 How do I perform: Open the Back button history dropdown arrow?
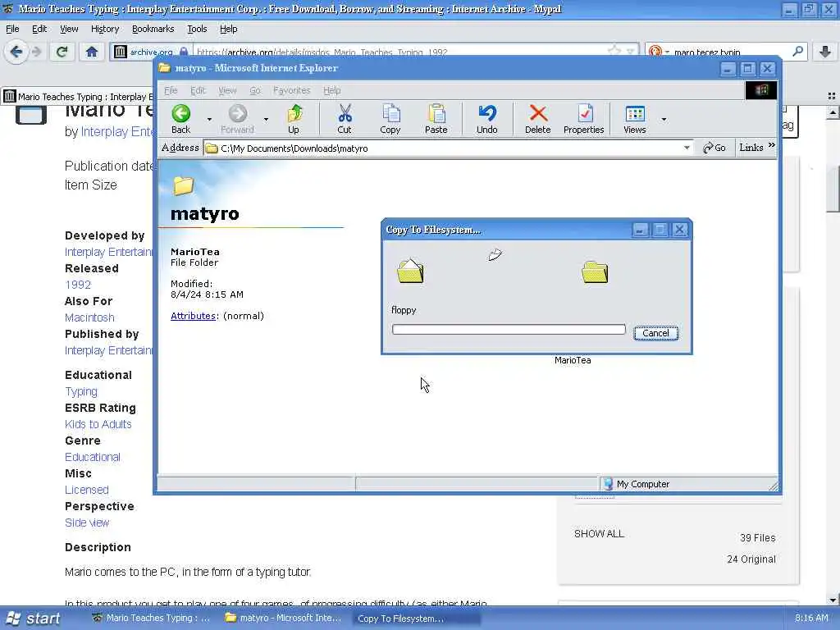pyautogui.click(x=209, y=119)
